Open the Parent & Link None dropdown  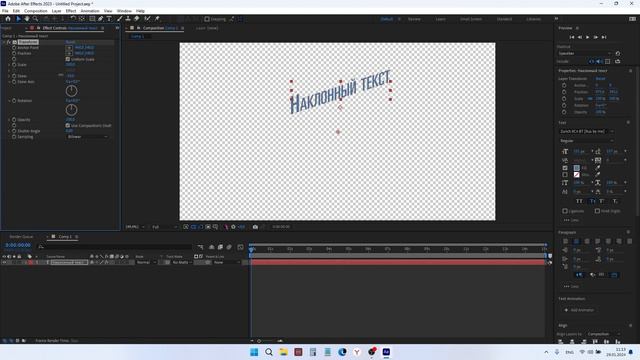(227, 262)
